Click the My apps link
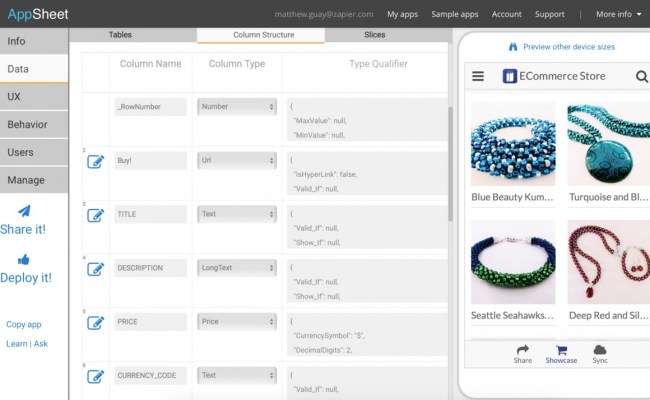The height and width of the screenshot is (400, 650). [402, 14]
